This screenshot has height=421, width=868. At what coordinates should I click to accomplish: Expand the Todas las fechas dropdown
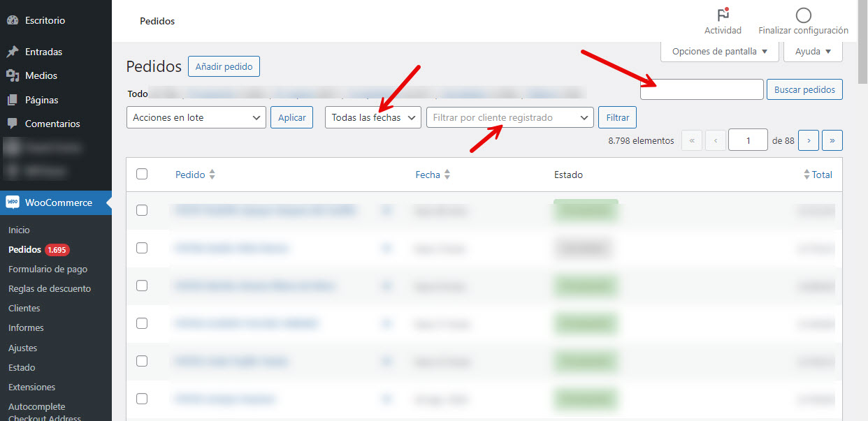(x=372, y=117)
